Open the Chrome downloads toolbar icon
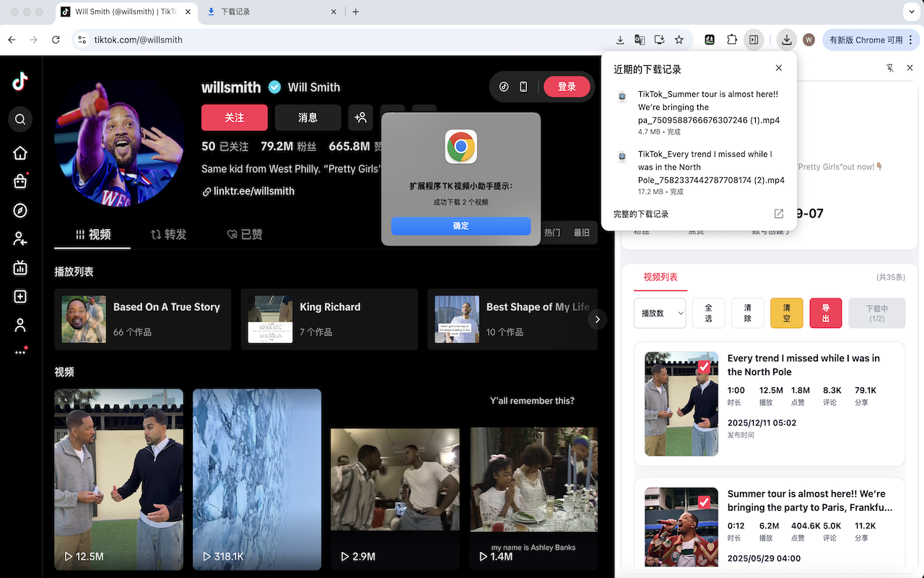This screenshot has height=578, width=924. click(x=787, y=40)
